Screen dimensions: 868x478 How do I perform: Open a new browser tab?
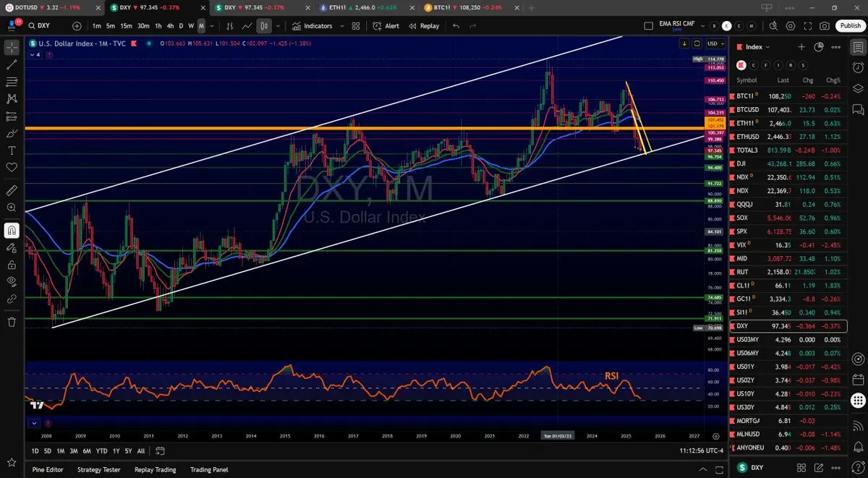532,7
